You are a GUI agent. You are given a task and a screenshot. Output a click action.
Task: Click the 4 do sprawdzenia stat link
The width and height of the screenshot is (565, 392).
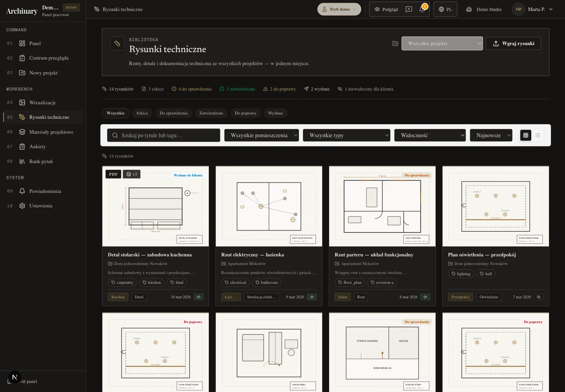point(191,89)
